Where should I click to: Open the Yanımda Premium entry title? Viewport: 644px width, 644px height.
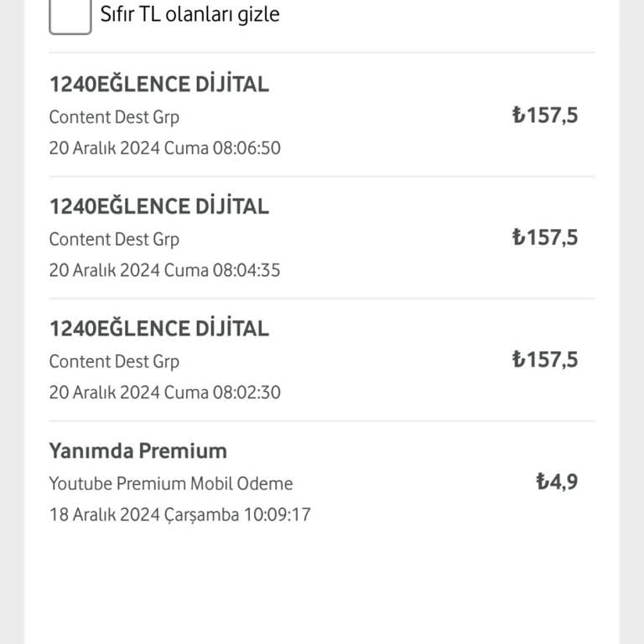tap(138, 451)
